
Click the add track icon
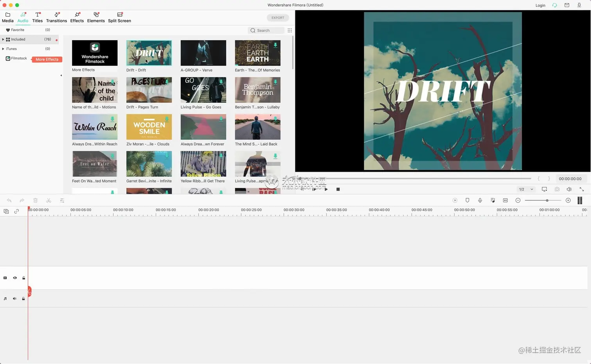click(x=6, y=211)
